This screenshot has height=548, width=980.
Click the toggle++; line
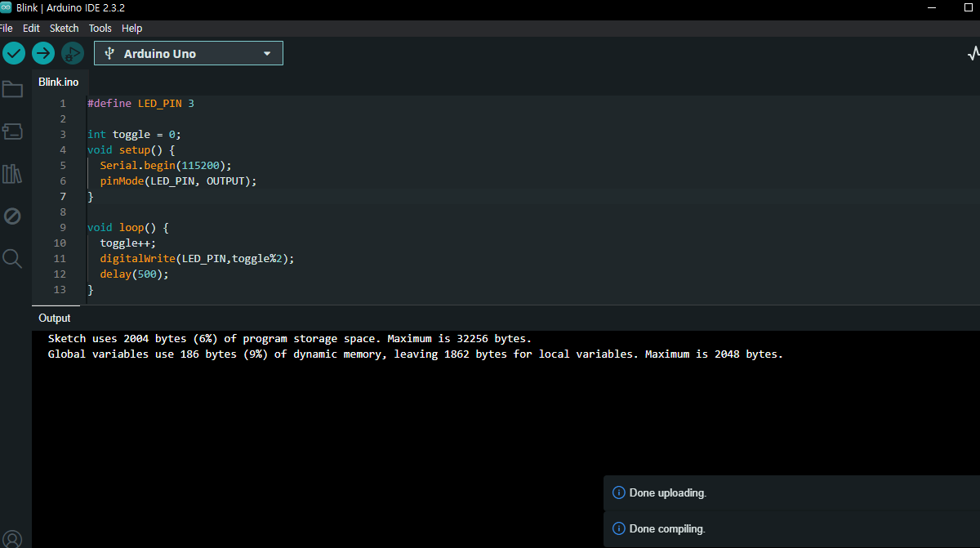pyautogui.click(x=127, y=243)
